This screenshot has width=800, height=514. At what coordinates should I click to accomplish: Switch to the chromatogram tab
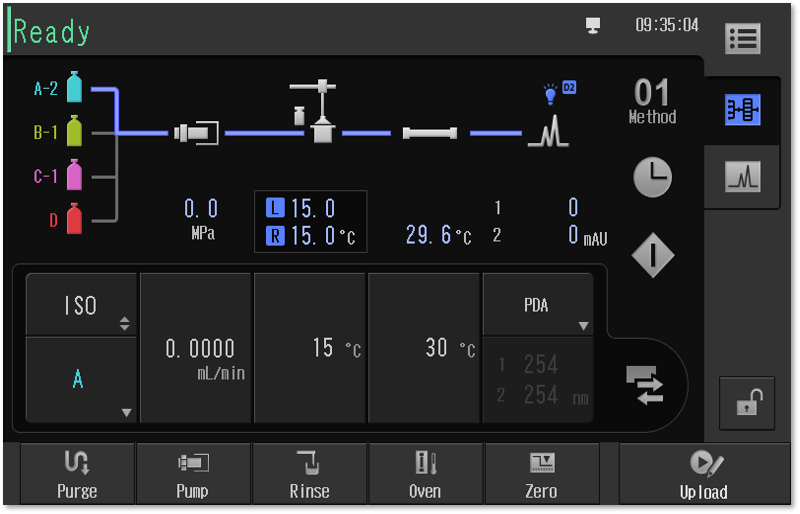(x=742, y=178)
